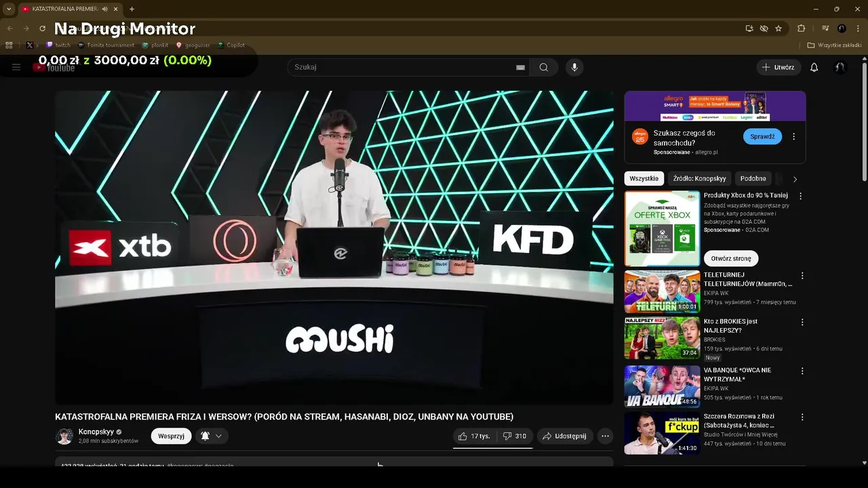
Task: Select the Źródło: Konopskyy filter chip
Action: point(700,178)
